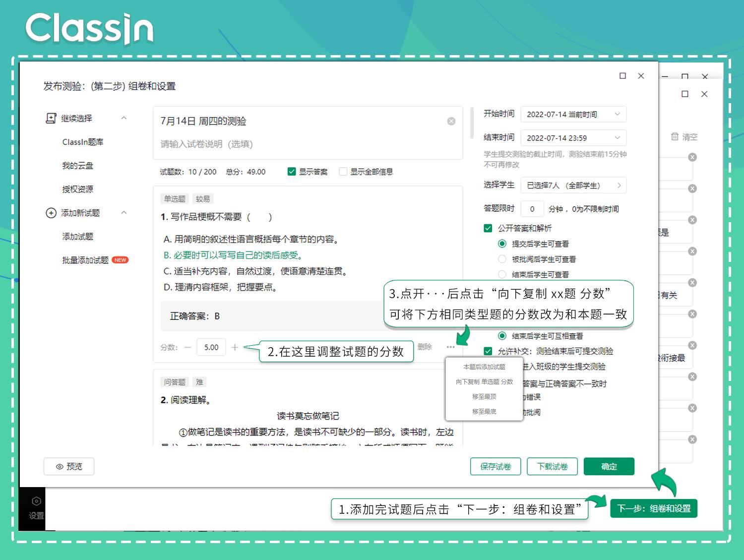The width and height of the screenshot is (744, 560).
Task: Click the 单选题 tag on question 1
Action: (175, 199)
